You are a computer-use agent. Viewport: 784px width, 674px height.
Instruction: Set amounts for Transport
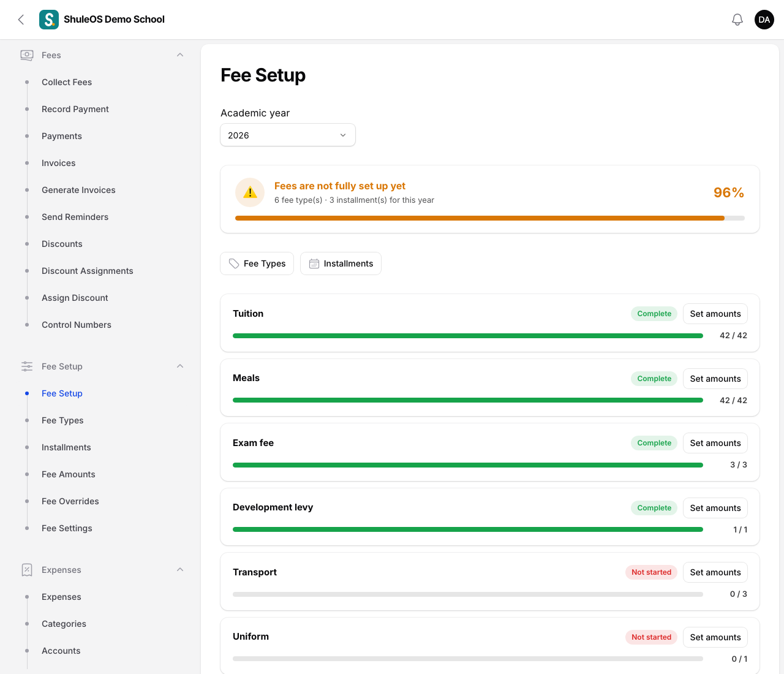715,572
